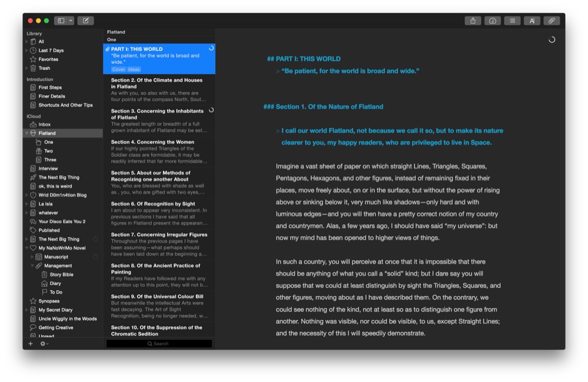
Task: Open the typography A icon
Action: pyautogui.click(x=532, y=21)
